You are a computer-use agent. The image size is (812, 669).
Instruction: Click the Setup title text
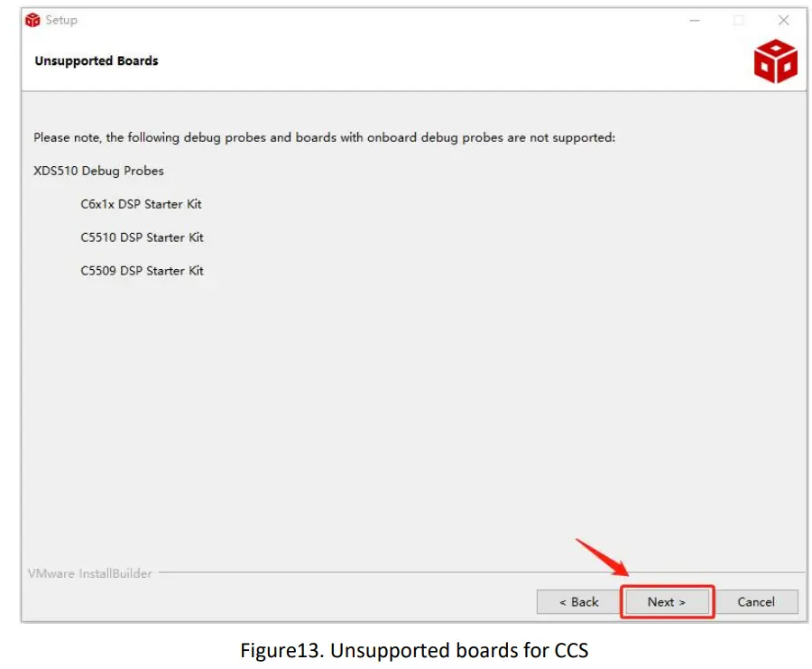[61, 20]
